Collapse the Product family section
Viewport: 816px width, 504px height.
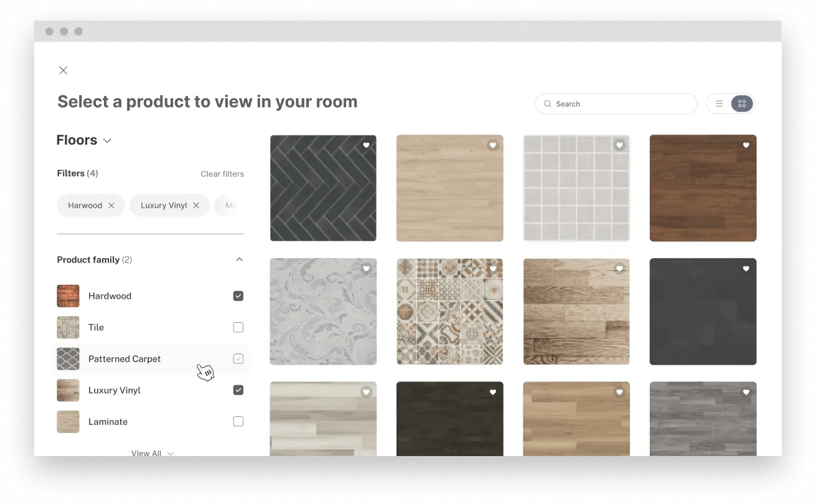coord(239,259)
